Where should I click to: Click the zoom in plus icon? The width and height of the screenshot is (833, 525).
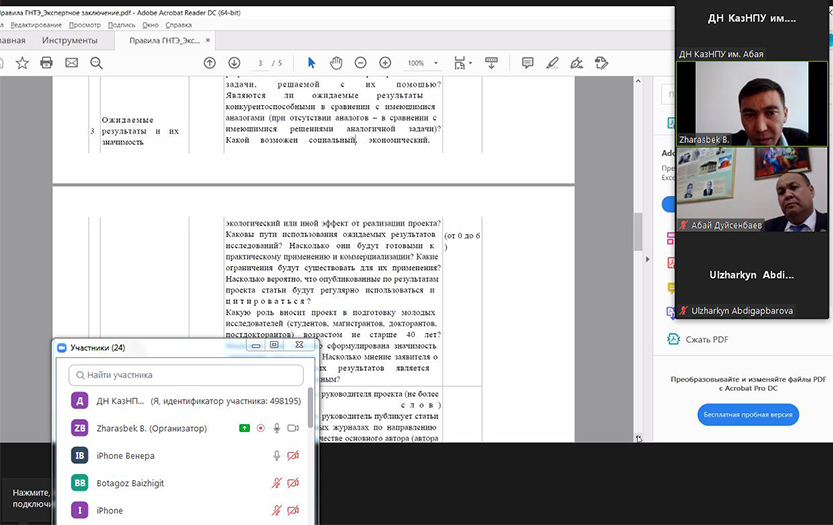coord(385,62)
